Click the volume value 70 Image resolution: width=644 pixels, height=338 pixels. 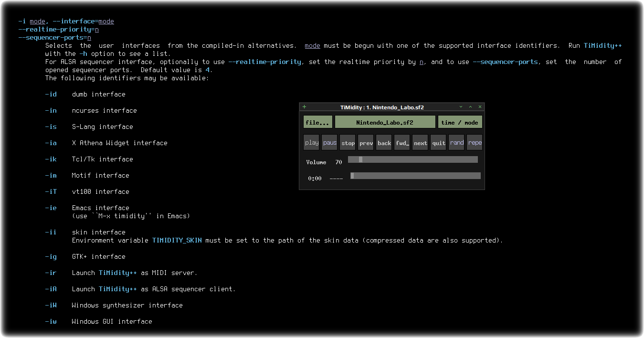click(x=338, y=162)
